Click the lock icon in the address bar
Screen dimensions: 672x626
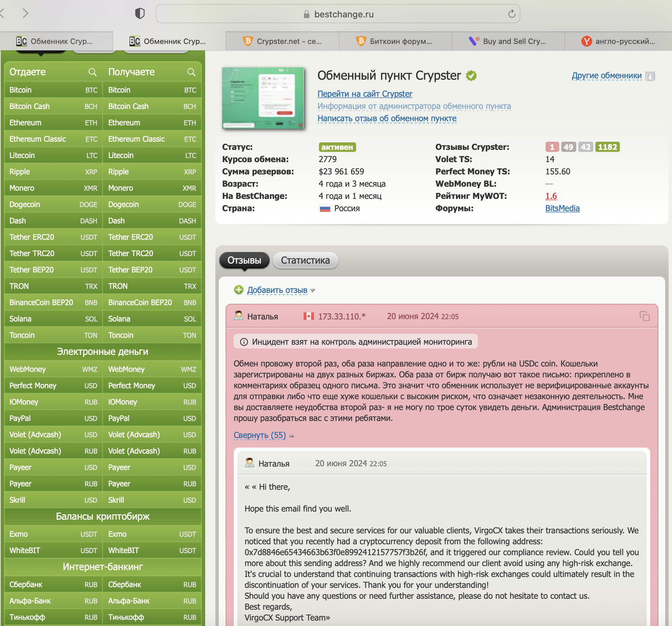[306, 14]
